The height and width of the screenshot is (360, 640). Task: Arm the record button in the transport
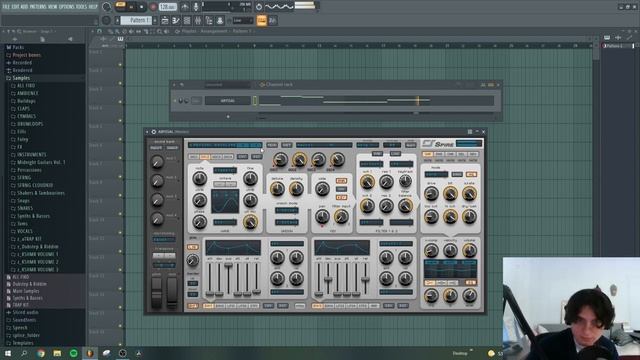tap(153, 7)
